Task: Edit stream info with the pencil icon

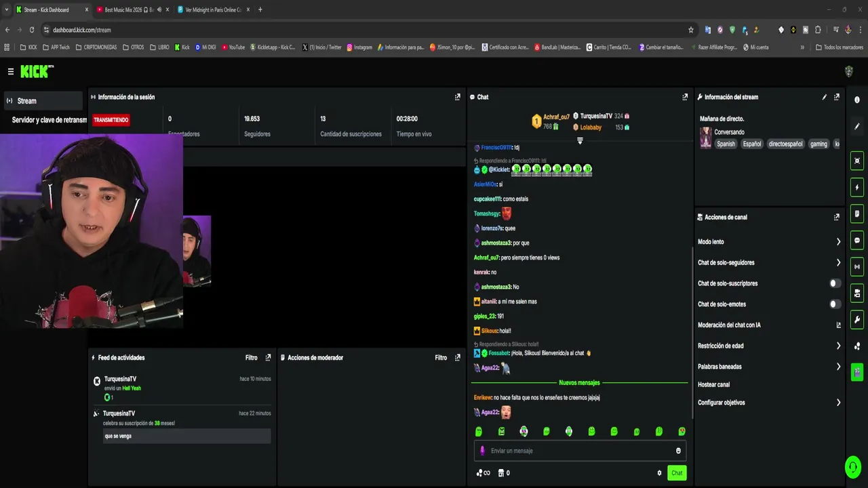Action: coord(825,97)
